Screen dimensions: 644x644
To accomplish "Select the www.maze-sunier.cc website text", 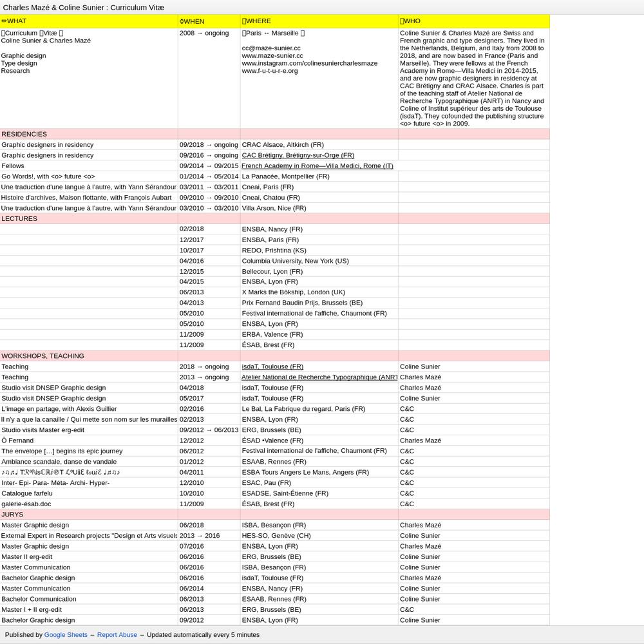I will point(272,55).
